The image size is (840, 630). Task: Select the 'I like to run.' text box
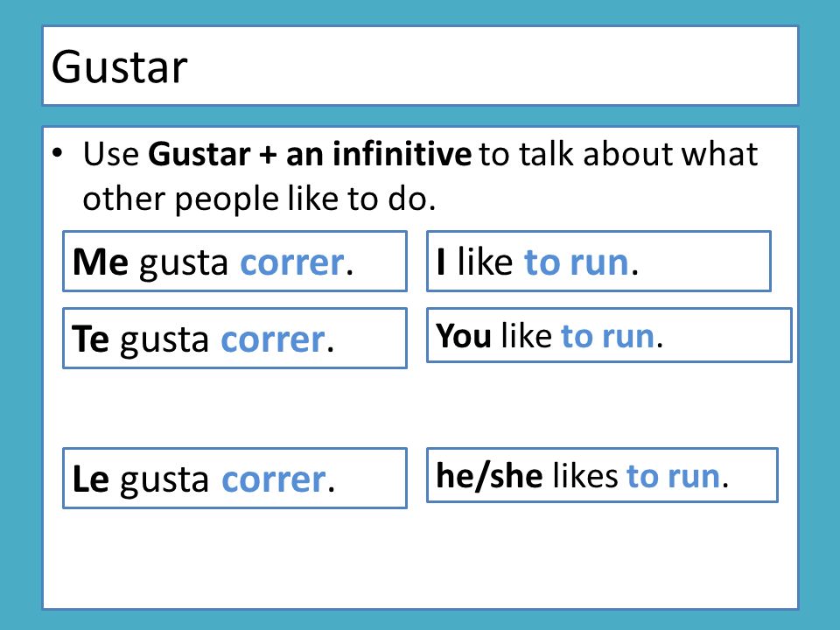click(x=598, y=262)
